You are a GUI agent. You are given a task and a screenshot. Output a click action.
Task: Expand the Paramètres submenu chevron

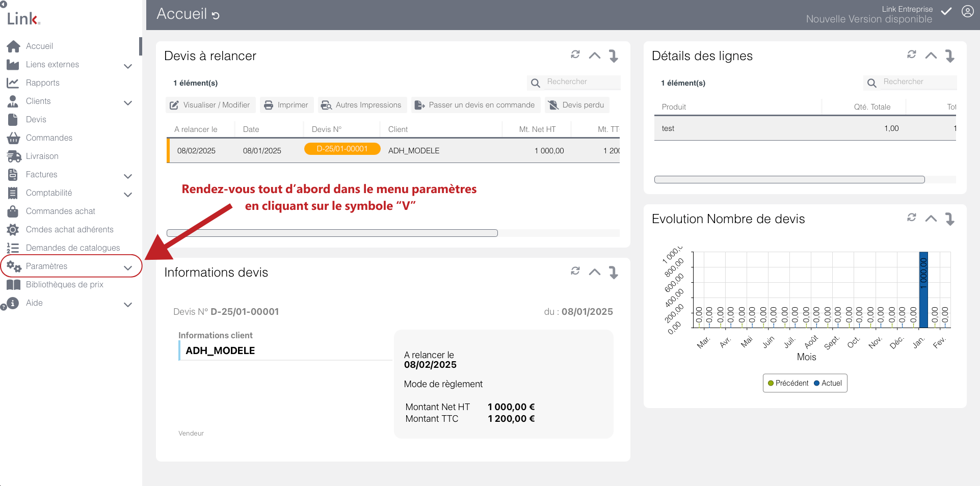(128, 268)
